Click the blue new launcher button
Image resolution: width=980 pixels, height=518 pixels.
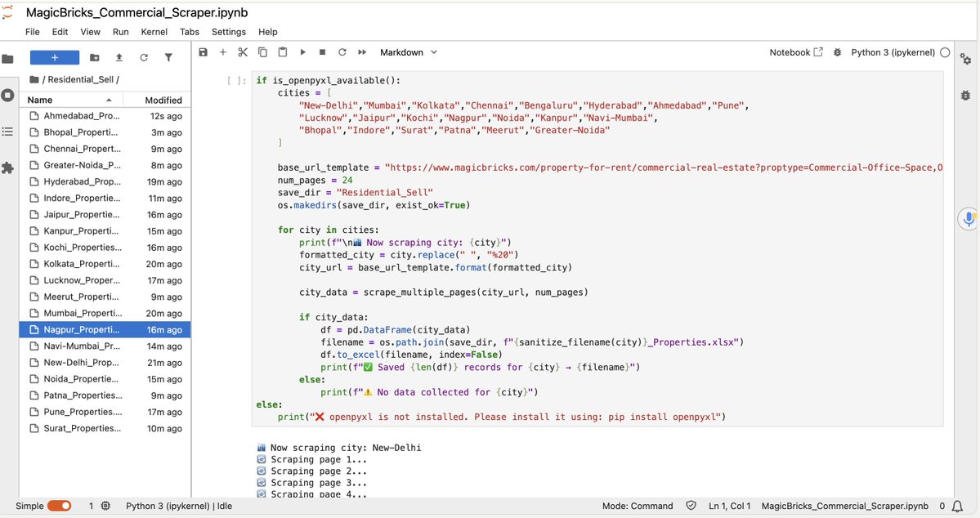54,57
